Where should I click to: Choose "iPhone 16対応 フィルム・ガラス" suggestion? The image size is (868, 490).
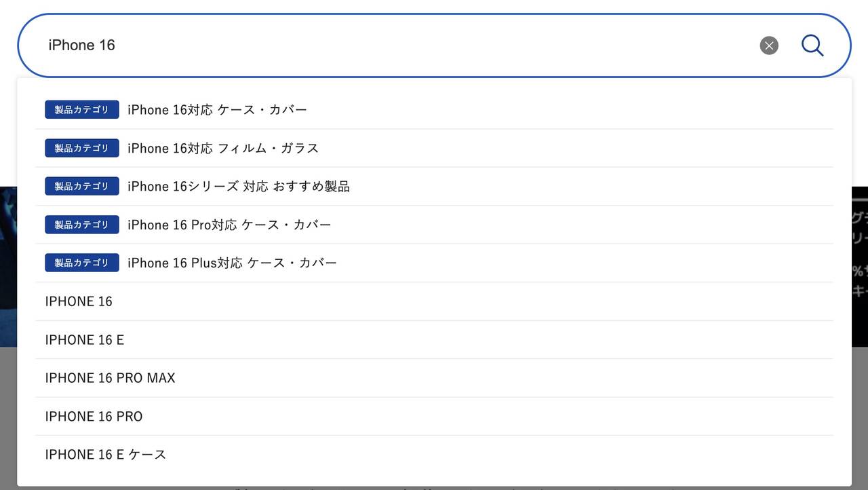coord(222,148)
